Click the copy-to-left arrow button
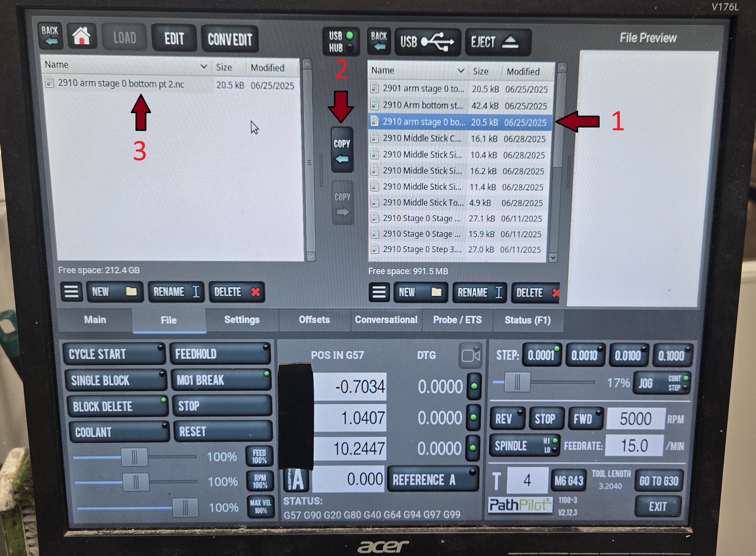 pos(342,150)
